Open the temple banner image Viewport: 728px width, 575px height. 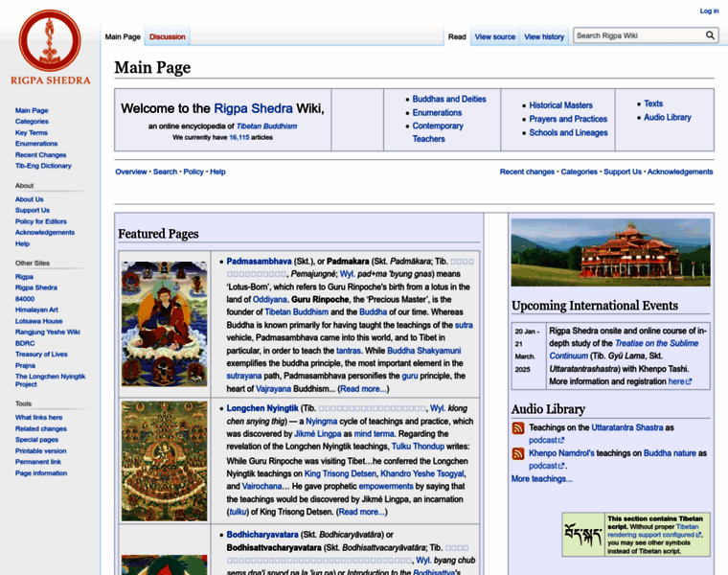click(610, 252)
